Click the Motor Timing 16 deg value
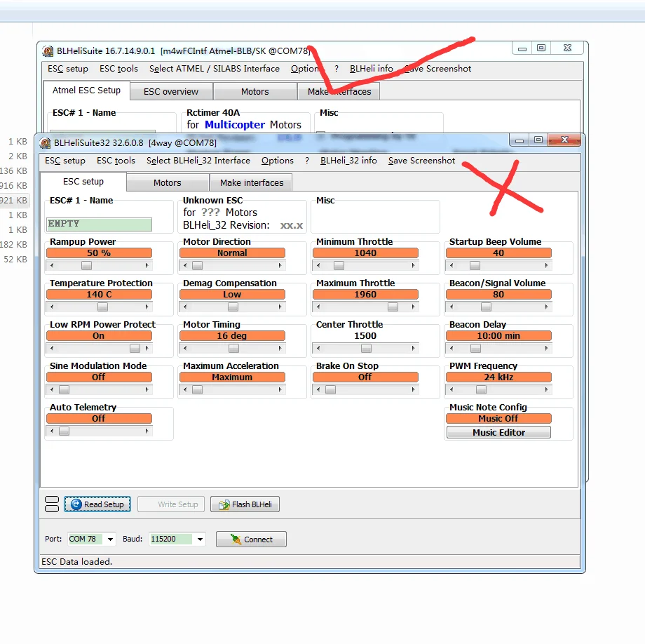 tap(233, 336)
